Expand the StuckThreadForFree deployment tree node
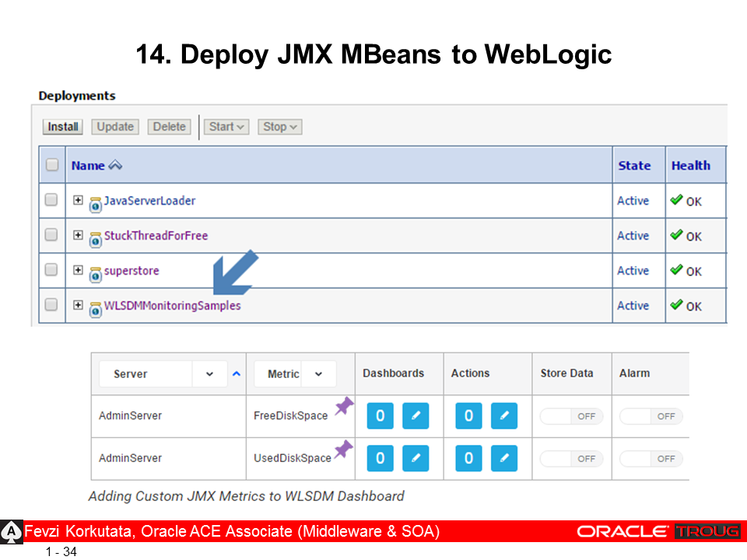Image resolution: width=747 pixels, height=560 pixels. click(78, 235)
